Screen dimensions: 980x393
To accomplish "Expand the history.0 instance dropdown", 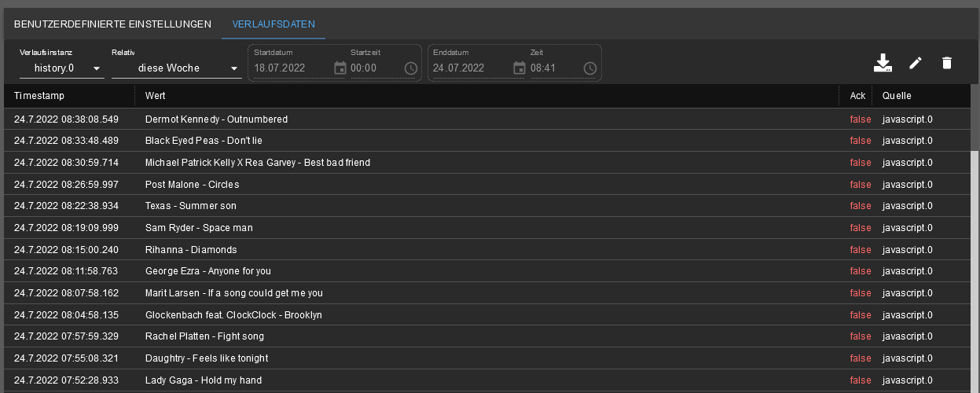I will (x=61, y=68).
